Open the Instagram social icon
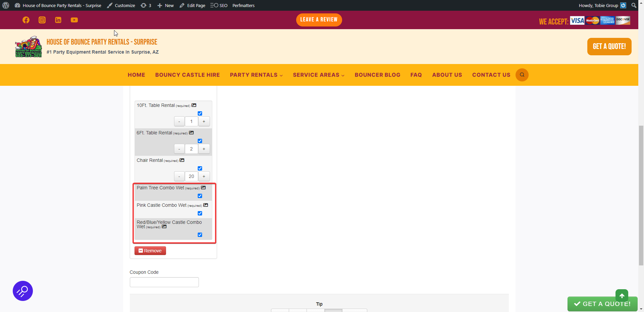Viewport: 644px width, 312px height. pyautogui.click(x=42, y=20)
